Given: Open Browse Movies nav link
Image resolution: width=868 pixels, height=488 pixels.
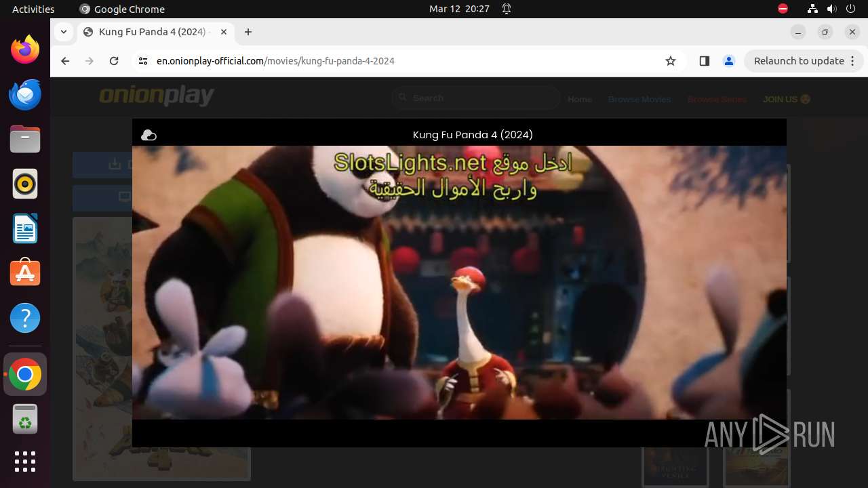Looking at the screenshot, I should [x=639, y=99].
